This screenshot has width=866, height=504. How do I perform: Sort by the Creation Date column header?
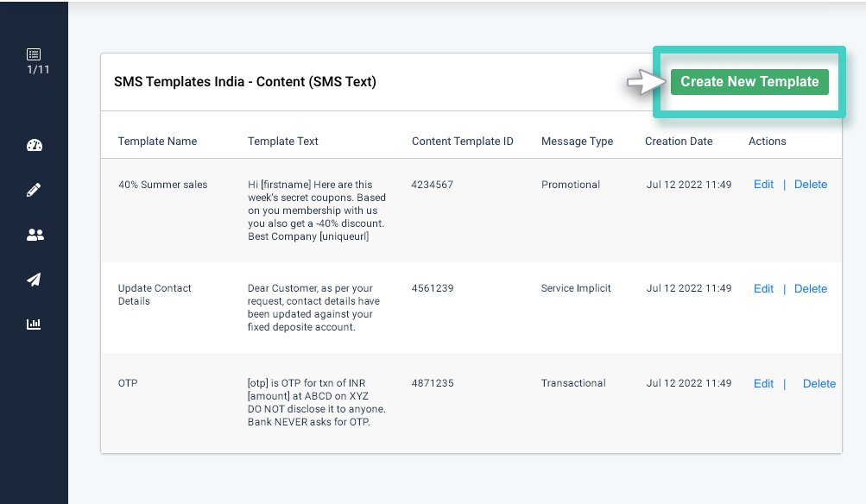tap(679, 141)
